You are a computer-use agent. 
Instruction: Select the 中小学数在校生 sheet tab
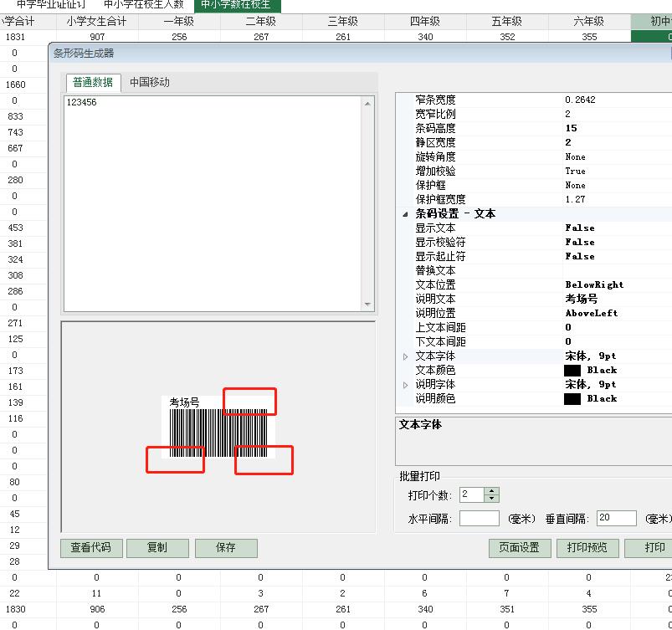[x=237, y=5]
